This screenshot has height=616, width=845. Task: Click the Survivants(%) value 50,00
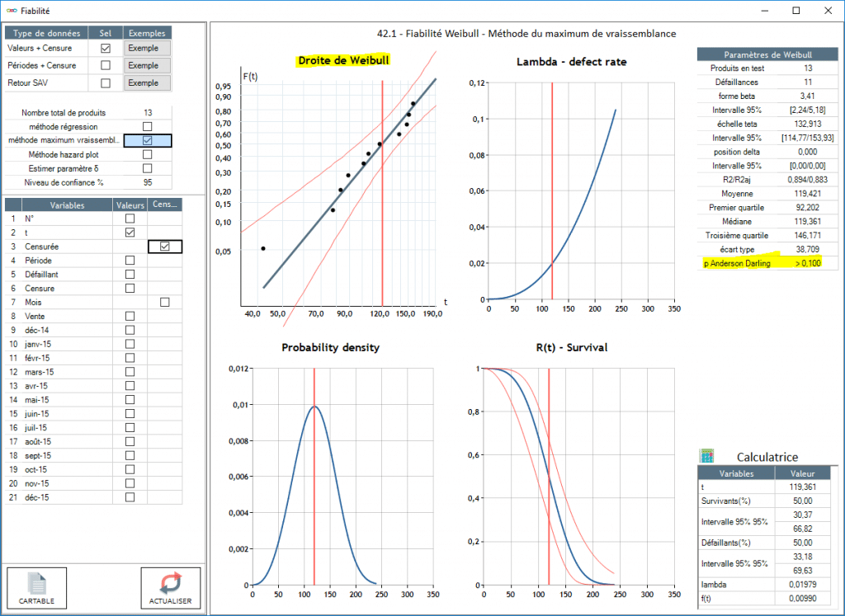pyautogui.click(x=802, y=501)
